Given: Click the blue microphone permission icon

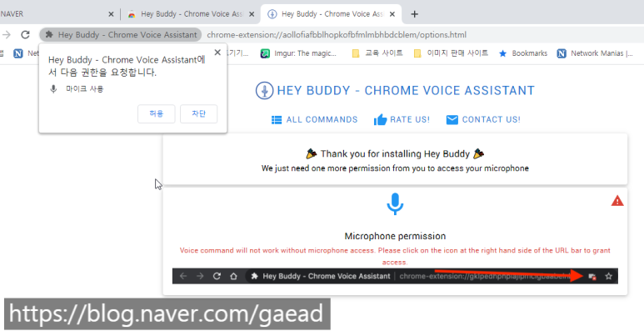Looking at the screenshot, I should coord(395,204).
